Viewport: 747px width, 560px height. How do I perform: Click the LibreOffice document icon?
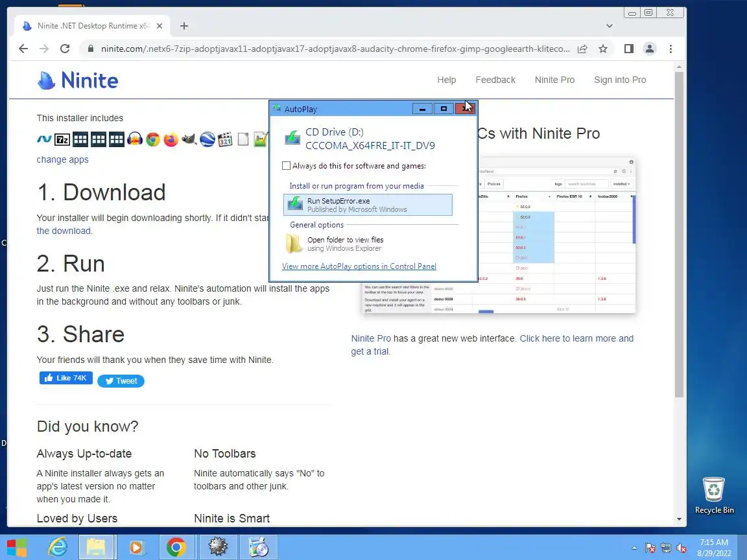(x=243, y=139)
